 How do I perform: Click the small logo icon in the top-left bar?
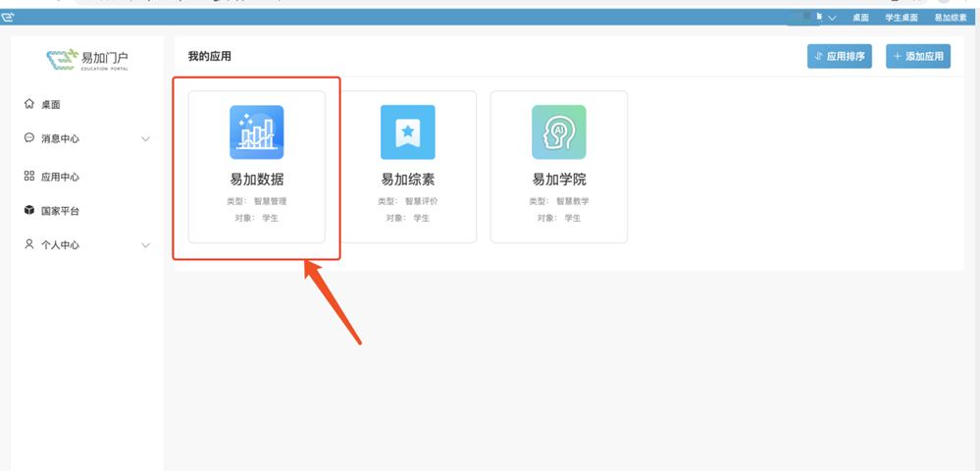[8, 17]
